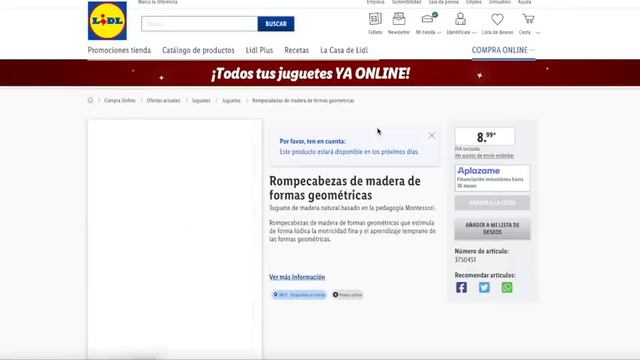Click the grey badge beside the availability badge
The image size is (640, 360).
[347, 295]
